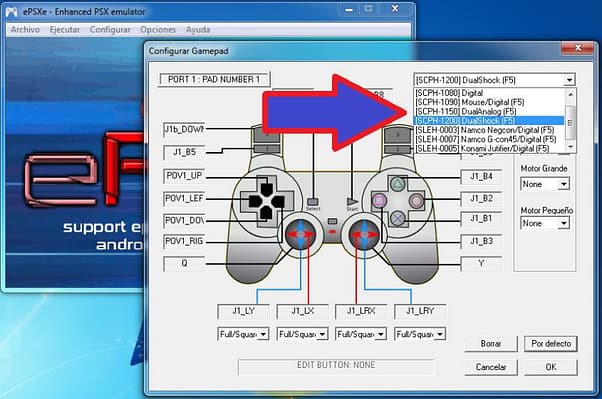Click dropdown list scrollbar up arrow

click(x=570, y=94)
